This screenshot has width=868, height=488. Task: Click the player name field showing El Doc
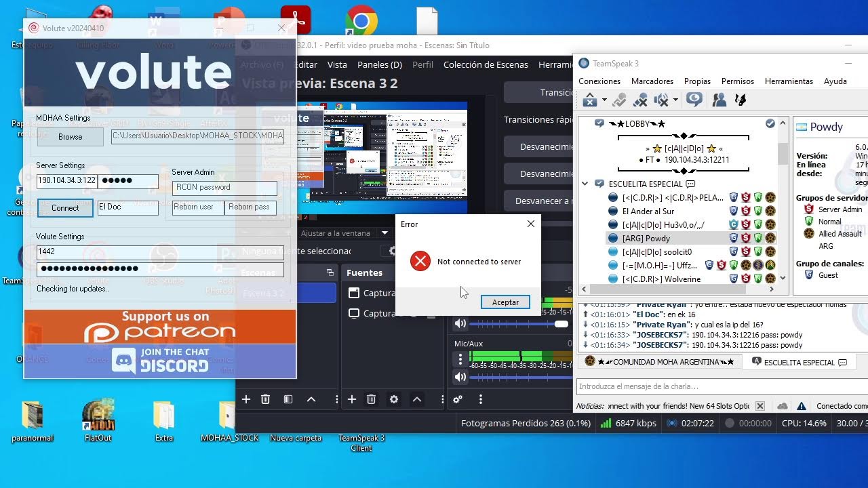(x=127, y=207)
